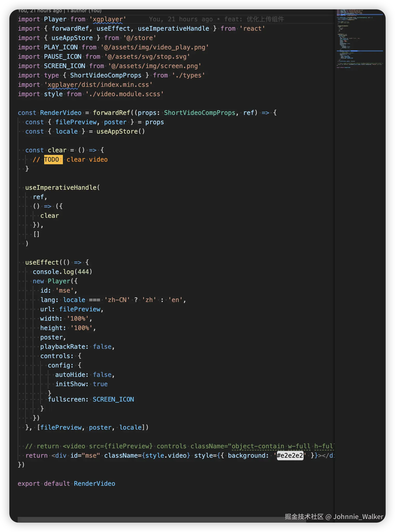Screen dimensions: 395x532
Task: Click the "export default RenderVideo" line
Action: coord(67,484)
